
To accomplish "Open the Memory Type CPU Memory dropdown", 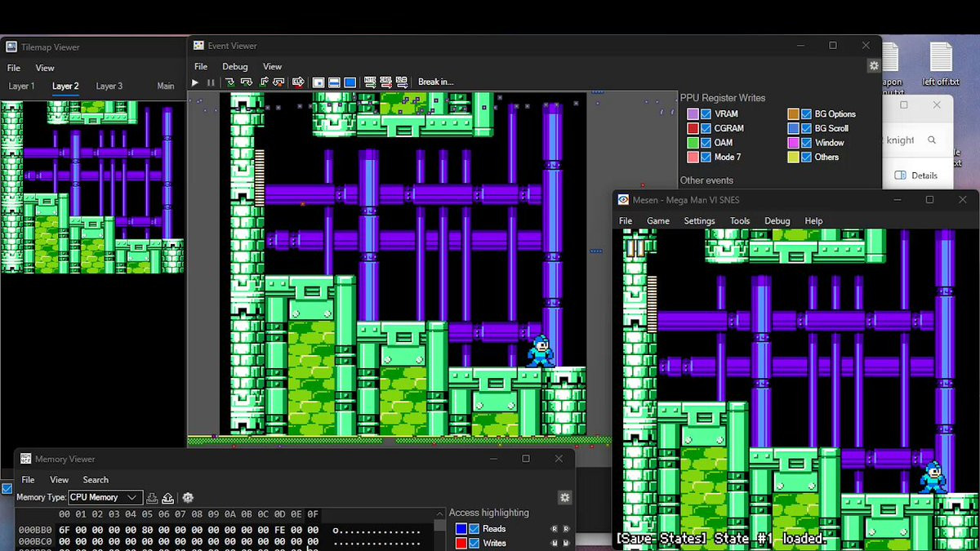I will [x=105, y=497].
